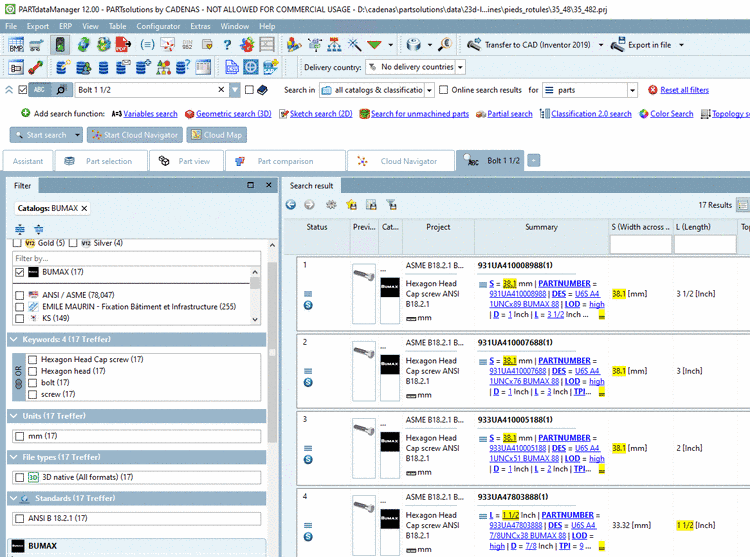Viewport: 750px width, 557px height.
Task: Remove the Catalogs: BUMAX filter chip
Action: [85, 208]
